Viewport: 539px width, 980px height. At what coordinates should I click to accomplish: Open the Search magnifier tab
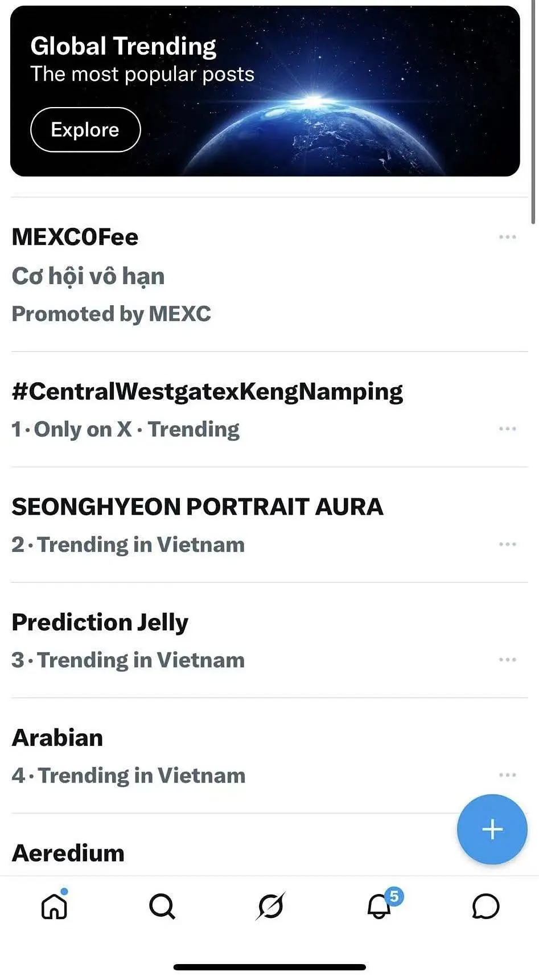click(x=162, y=906)
